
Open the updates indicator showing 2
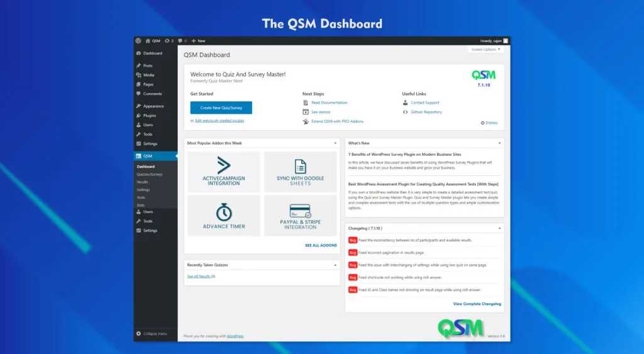click(x=169, y=41)
